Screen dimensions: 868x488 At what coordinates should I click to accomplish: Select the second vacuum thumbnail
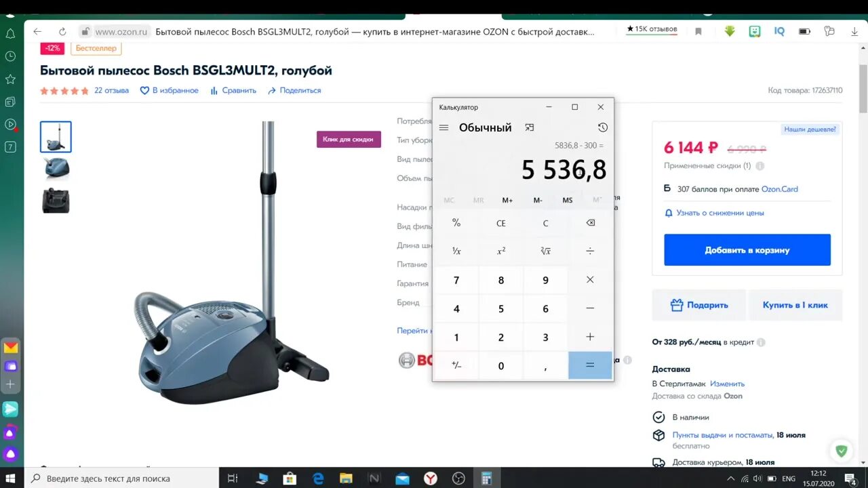[56, 169]
